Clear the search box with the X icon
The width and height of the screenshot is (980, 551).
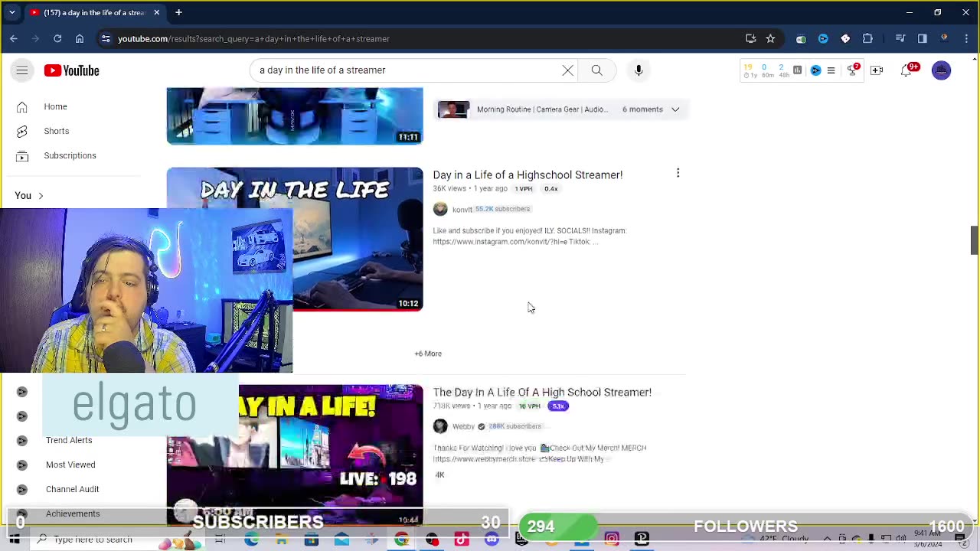(x=567, y=70)
